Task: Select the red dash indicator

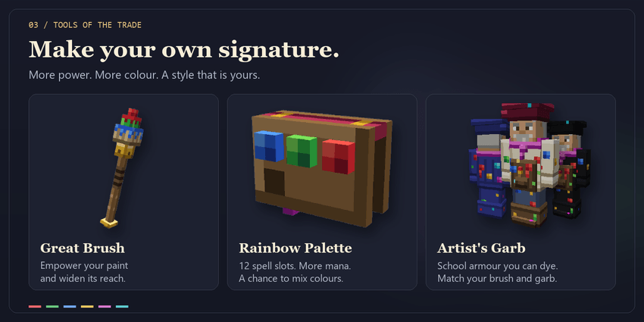Action: coord(35,306)
